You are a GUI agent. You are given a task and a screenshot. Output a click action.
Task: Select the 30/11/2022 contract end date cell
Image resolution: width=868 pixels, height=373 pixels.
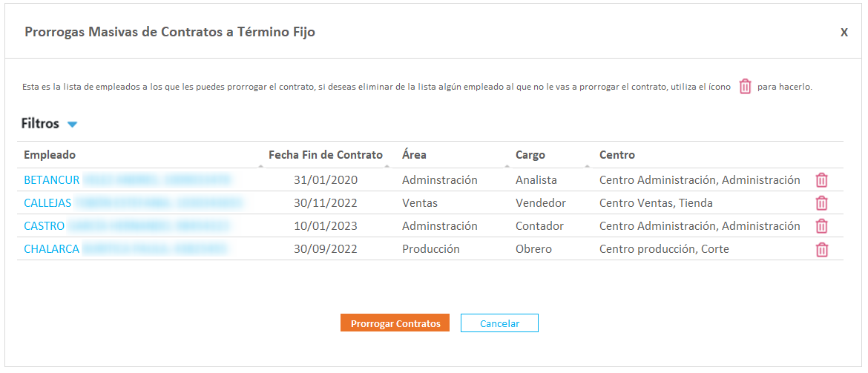tap(326, 203)
